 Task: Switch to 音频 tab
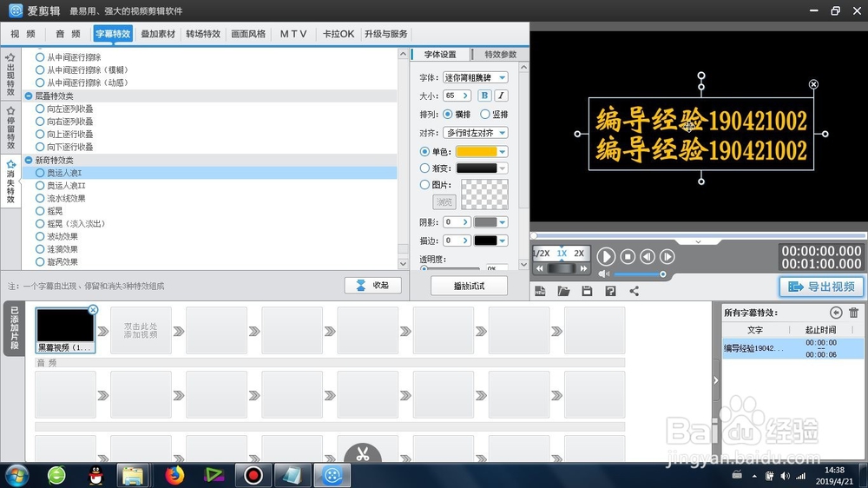(x=68, y=34)
